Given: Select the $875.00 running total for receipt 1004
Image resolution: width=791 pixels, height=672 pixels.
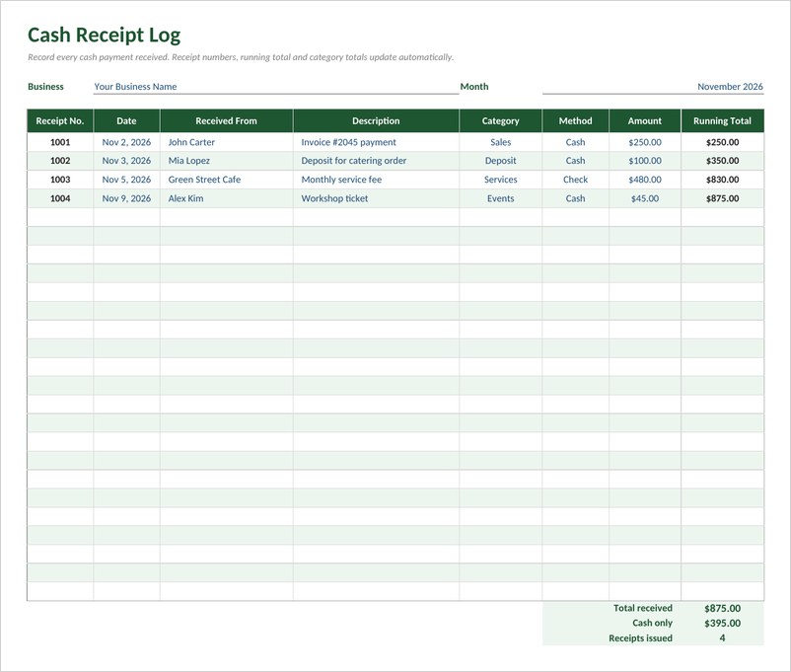Looking at the screenshot, I should click(722, 198).
